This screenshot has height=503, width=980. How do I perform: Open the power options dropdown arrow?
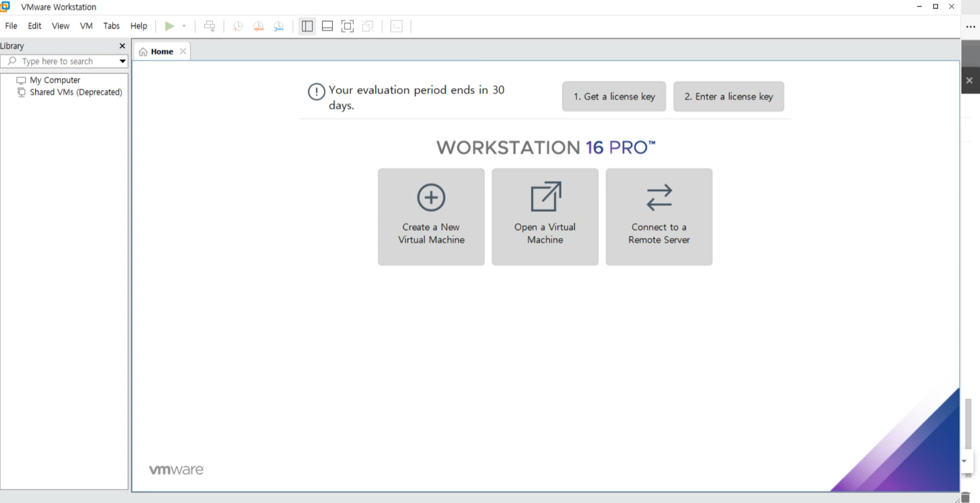[184, 26]
